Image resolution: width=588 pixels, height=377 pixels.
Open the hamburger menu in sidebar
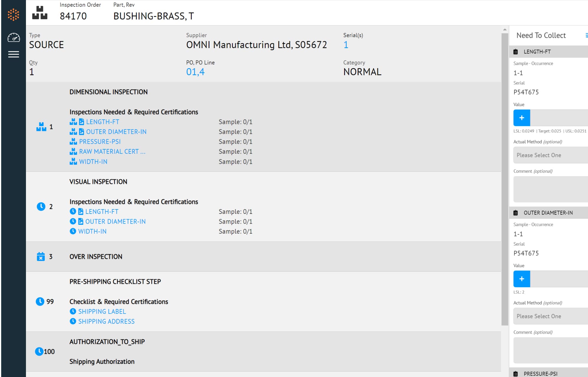[14, 54]
